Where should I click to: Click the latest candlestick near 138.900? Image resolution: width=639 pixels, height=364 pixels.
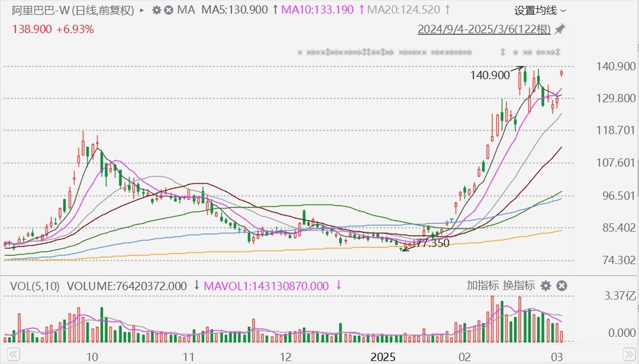click(561, 73)
